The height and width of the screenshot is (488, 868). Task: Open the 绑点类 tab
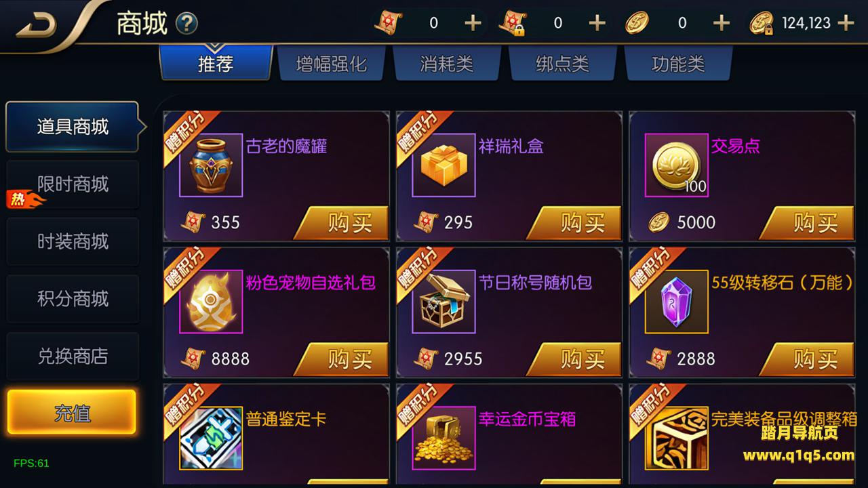(562, 64)
